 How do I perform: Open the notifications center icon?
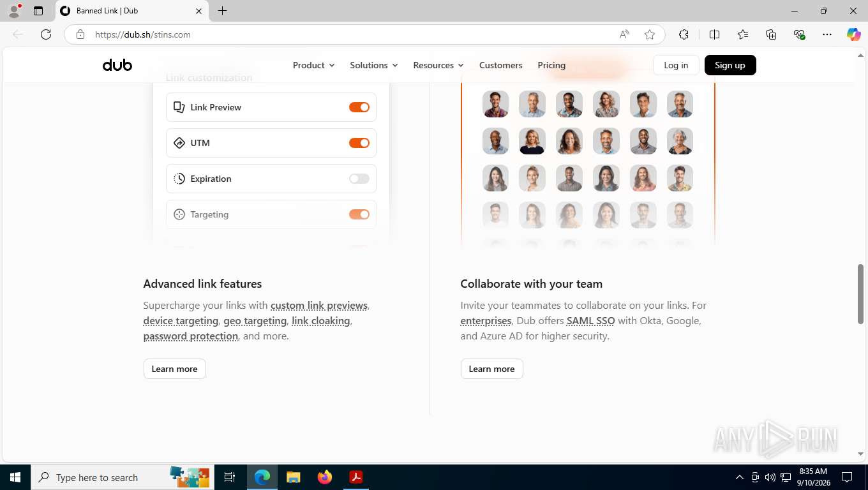[847, 477]
